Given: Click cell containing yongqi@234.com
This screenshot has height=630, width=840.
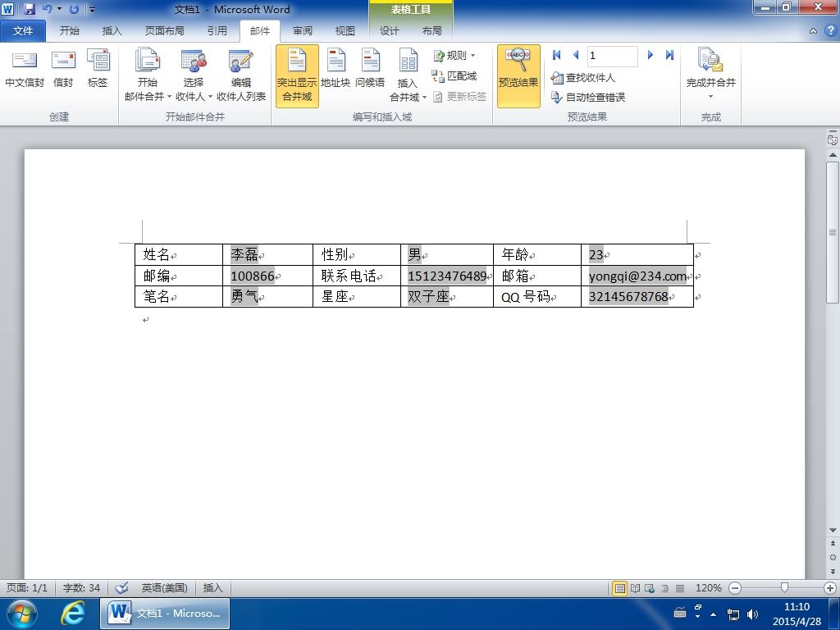Looking at the screenshot, I should click(637, 276).
